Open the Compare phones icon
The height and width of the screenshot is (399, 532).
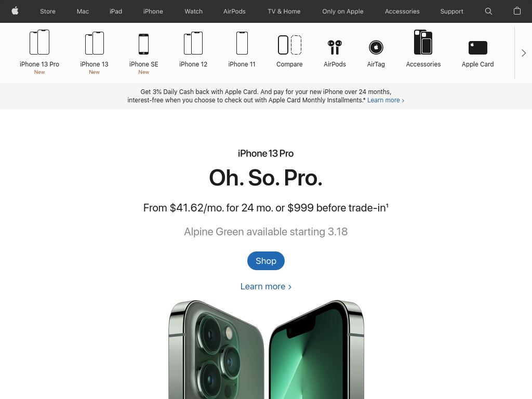tap(289, 45)
